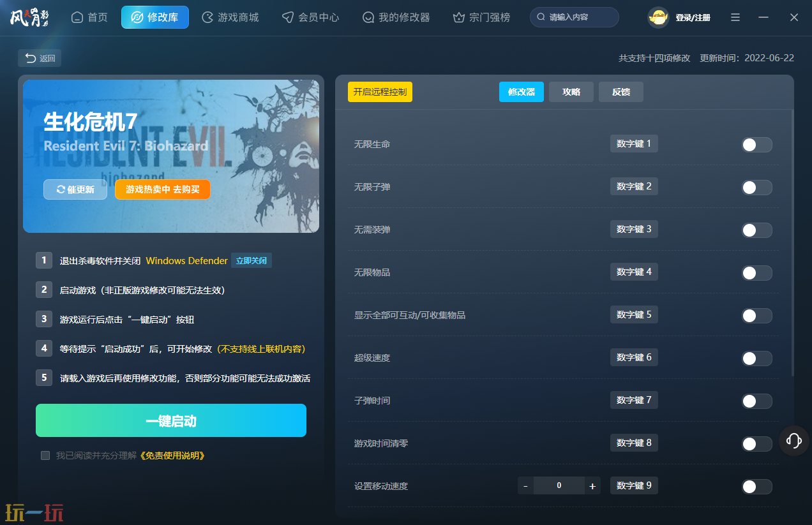Enable 子弹时间 toggle
Screen dimensions: 812x525
tap(756, 401)
